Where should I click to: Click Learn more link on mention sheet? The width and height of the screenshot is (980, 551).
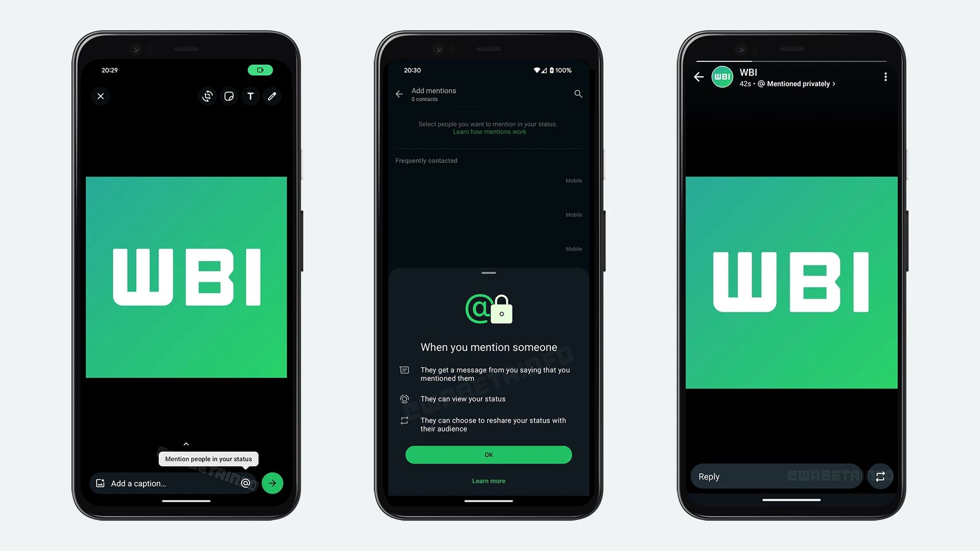coord(488,481)
